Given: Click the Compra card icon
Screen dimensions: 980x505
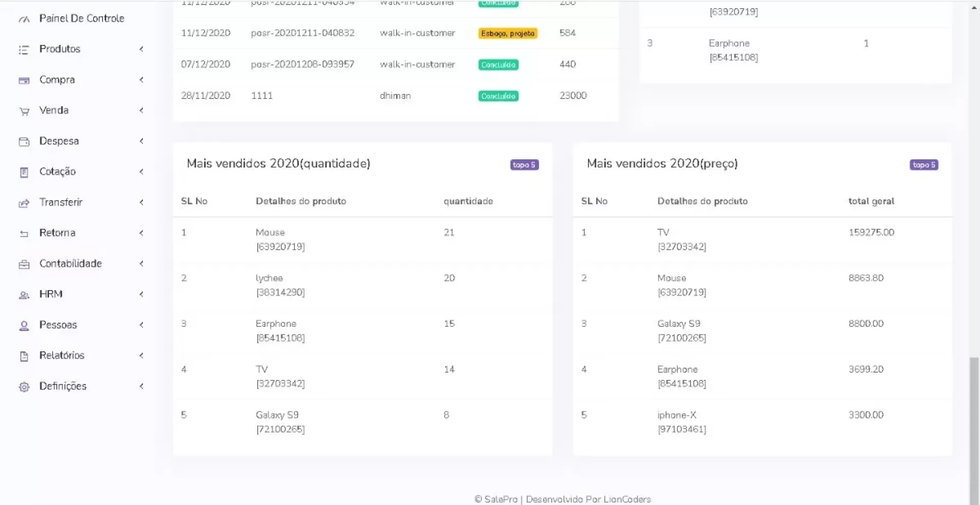Looking at the screenshot, I should tap(24, 80).
